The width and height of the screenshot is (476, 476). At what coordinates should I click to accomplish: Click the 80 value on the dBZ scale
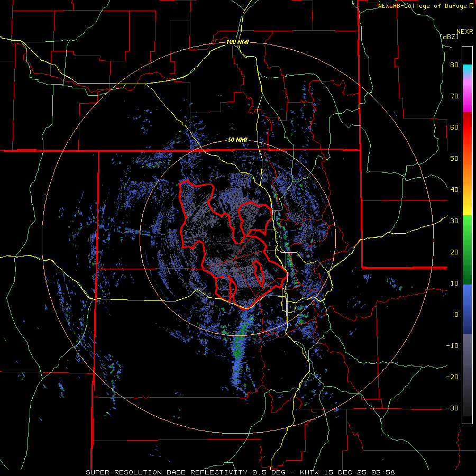click(x=454, y=65)
